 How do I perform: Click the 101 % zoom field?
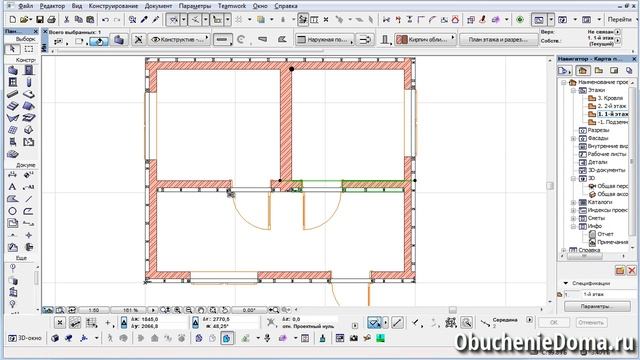(130, 310)
